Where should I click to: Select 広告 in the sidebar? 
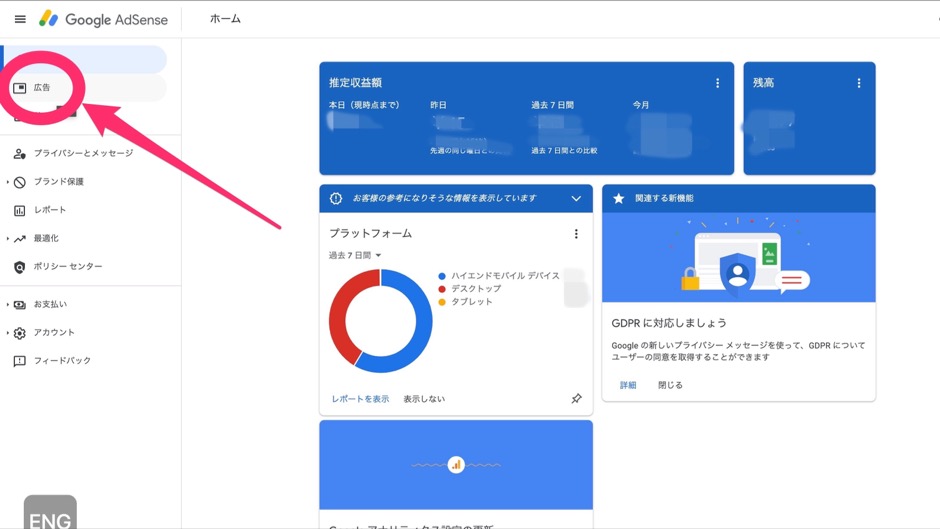pyautogui.click(x=42, y=88)
